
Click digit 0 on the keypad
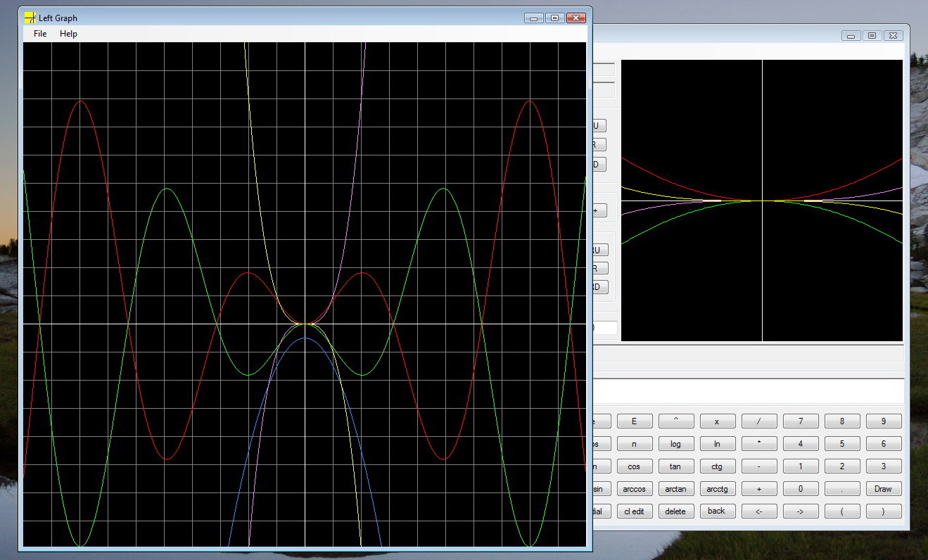tap(800, 489)
